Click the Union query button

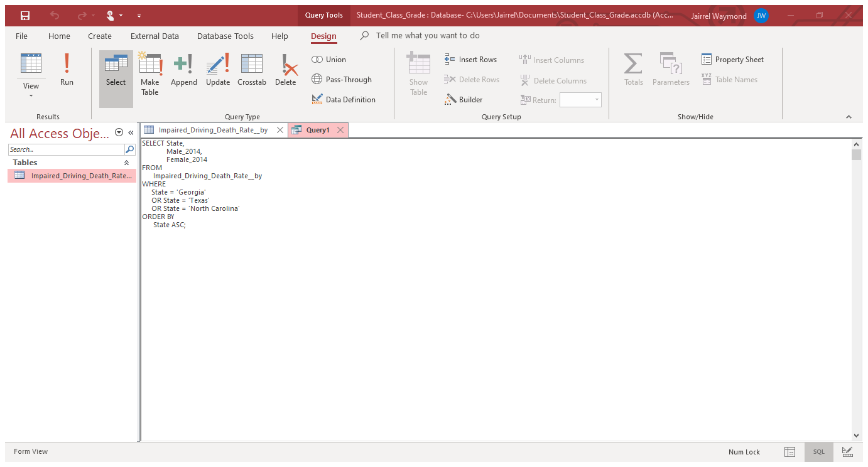point(328,60)
